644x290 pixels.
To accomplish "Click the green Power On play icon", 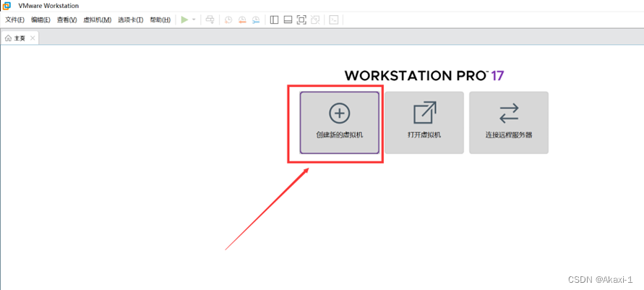I will coord(184,20).
